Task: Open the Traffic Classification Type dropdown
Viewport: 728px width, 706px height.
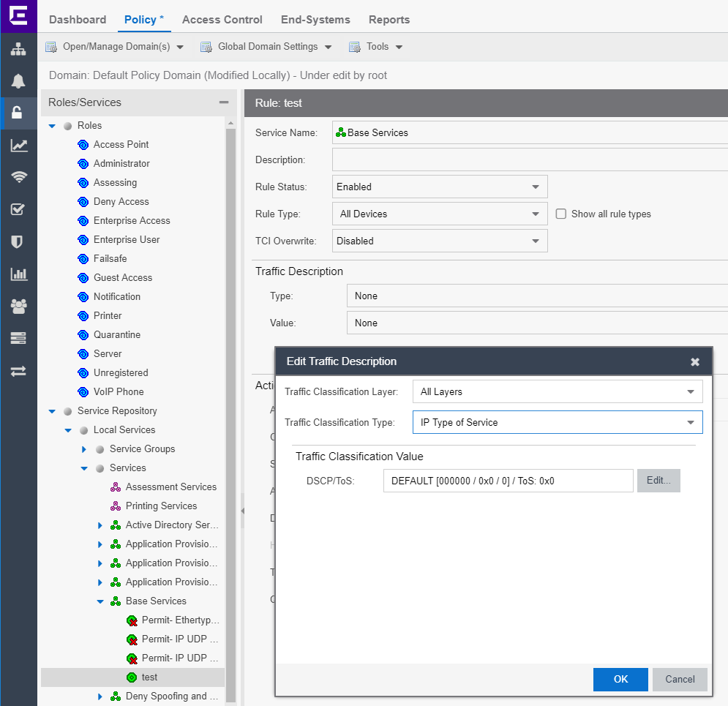Action: [557, 422]
